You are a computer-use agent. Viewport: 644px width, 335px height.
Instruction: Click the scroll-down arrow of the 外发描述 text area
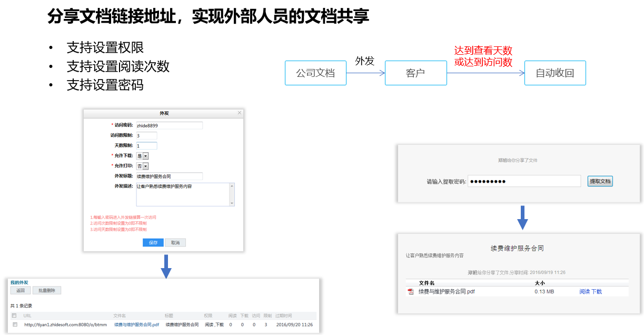tap(232, 203)
